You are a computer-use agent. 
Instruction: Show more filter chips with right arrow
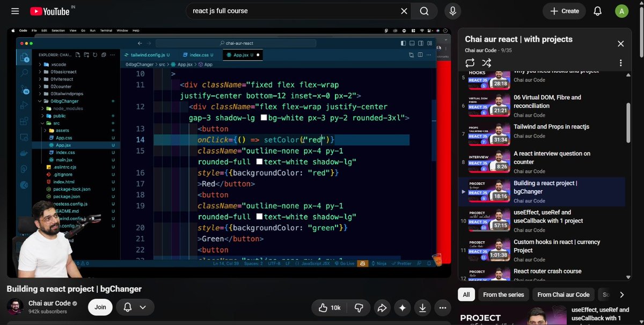621,294
